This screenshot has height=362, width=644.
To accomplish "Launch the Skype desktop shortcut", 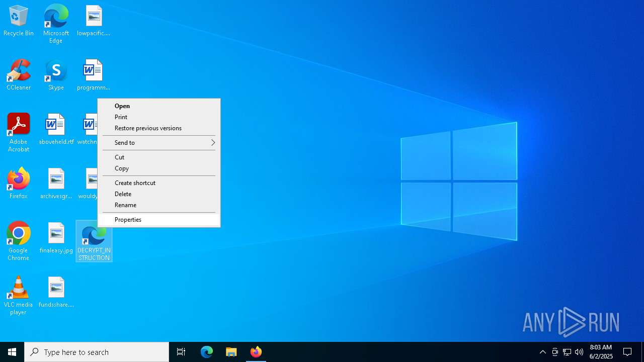I will pos(56,75).
